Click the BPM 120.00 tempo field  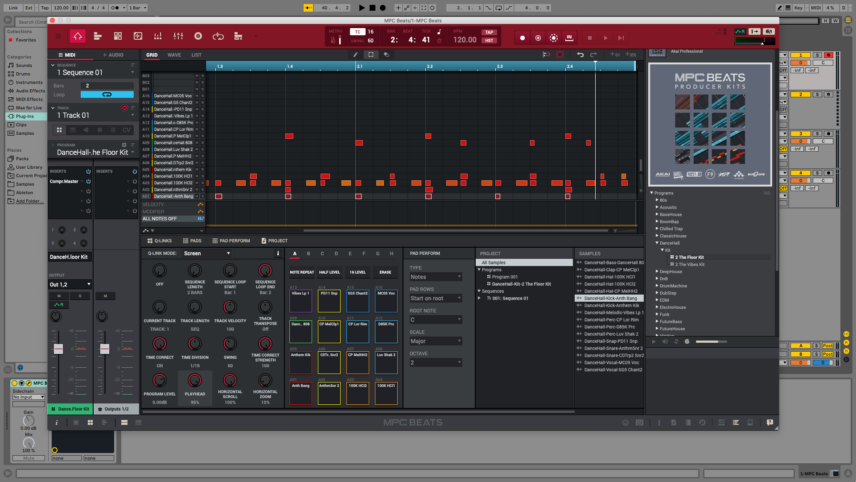[465, 40]
